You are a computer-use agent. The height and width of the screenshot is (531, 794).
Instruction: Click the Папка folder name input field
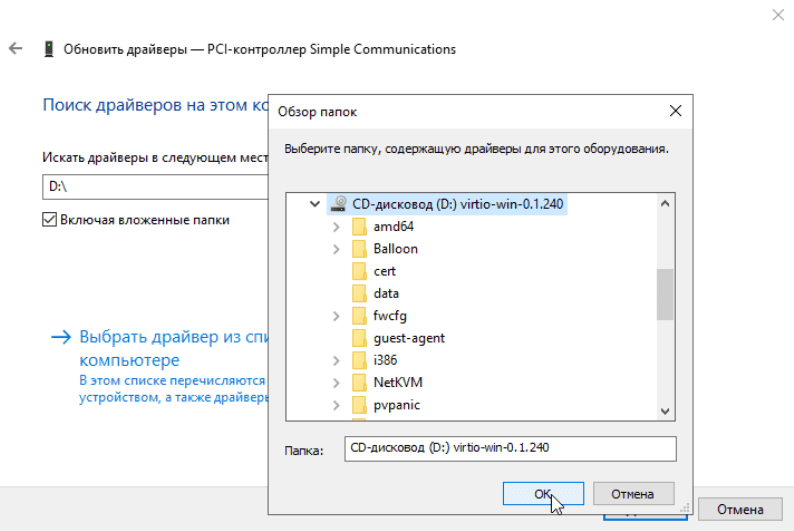point(510,448)
